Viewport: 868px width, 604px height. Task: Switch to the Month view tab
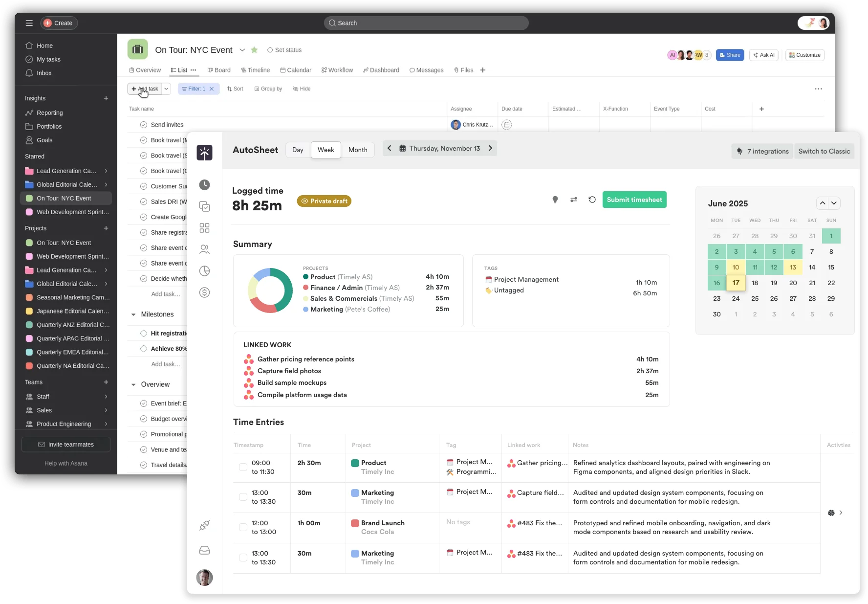point(358,150)
